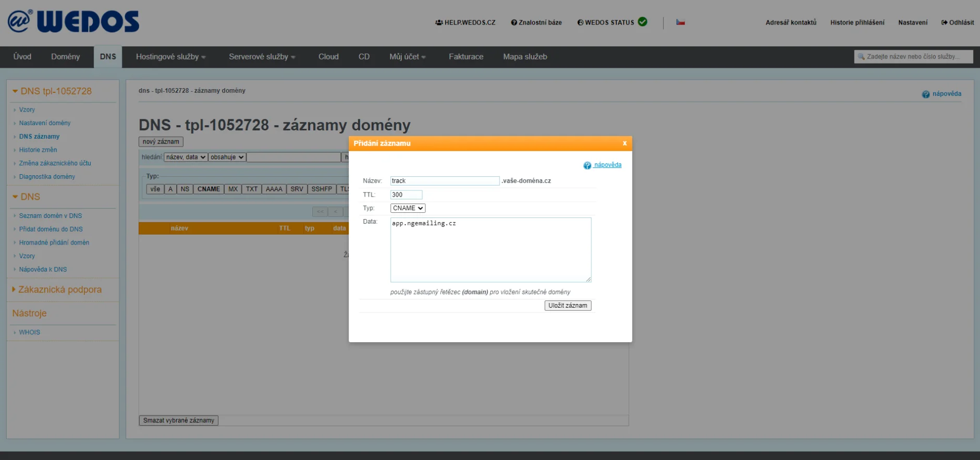The image size is (980, 460).
Task: Click the WEDOS logo icon
Action: click(19, 21)
